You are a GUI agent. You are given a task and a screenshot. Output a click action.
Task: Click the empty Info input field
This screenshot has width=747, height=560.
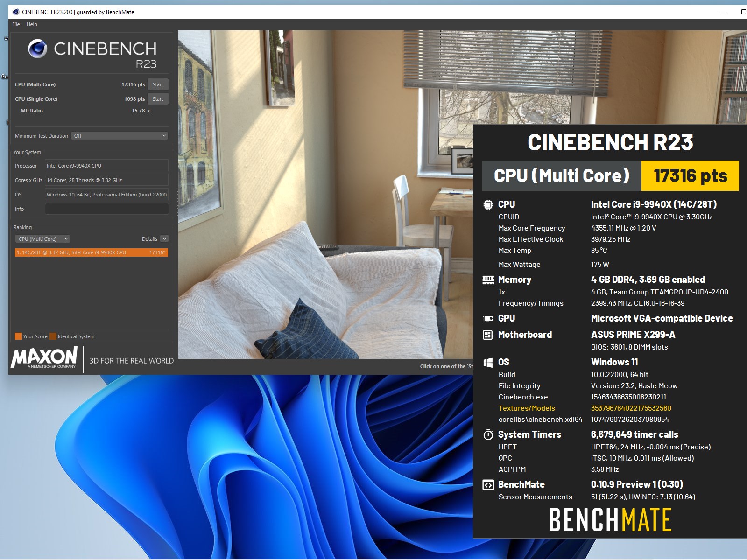[x=106, y=209]
